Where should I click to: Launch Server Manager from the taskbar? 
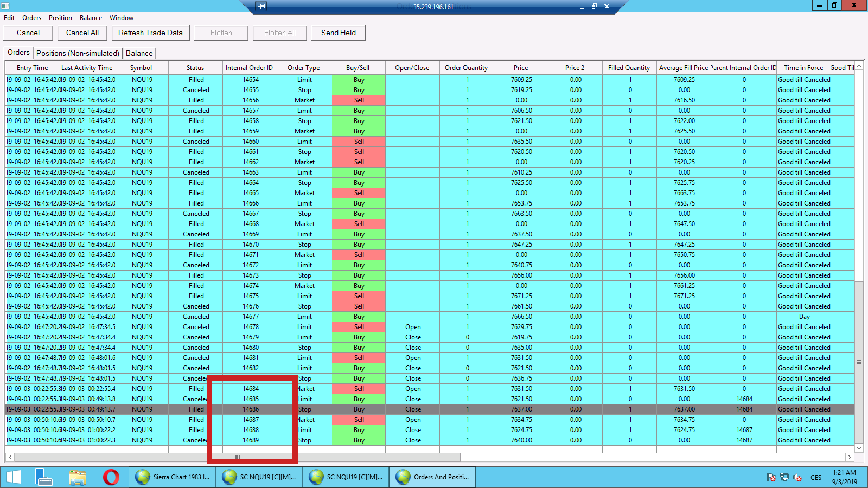(43, 477)
